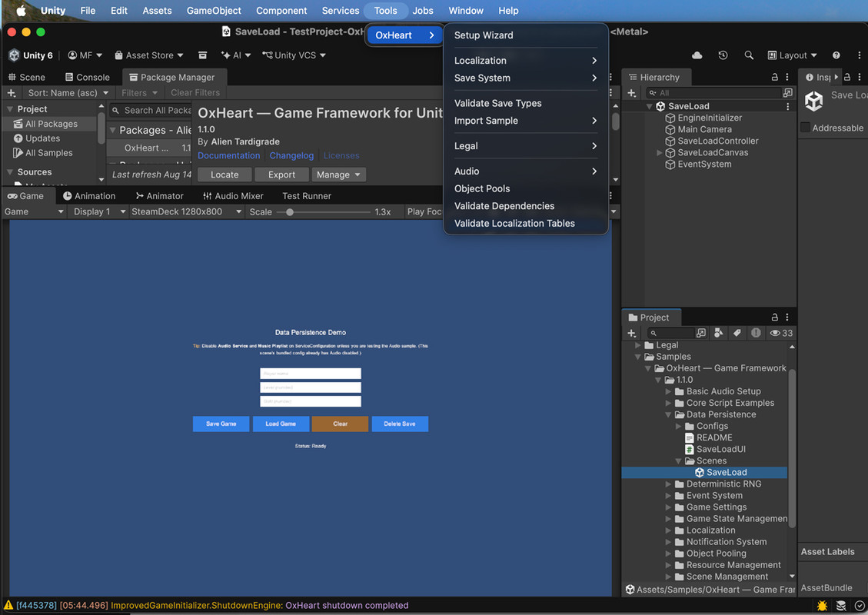Collapse the SaveLoad scene in Hierarchy
The image size is (868, 615).
(650, 106)
